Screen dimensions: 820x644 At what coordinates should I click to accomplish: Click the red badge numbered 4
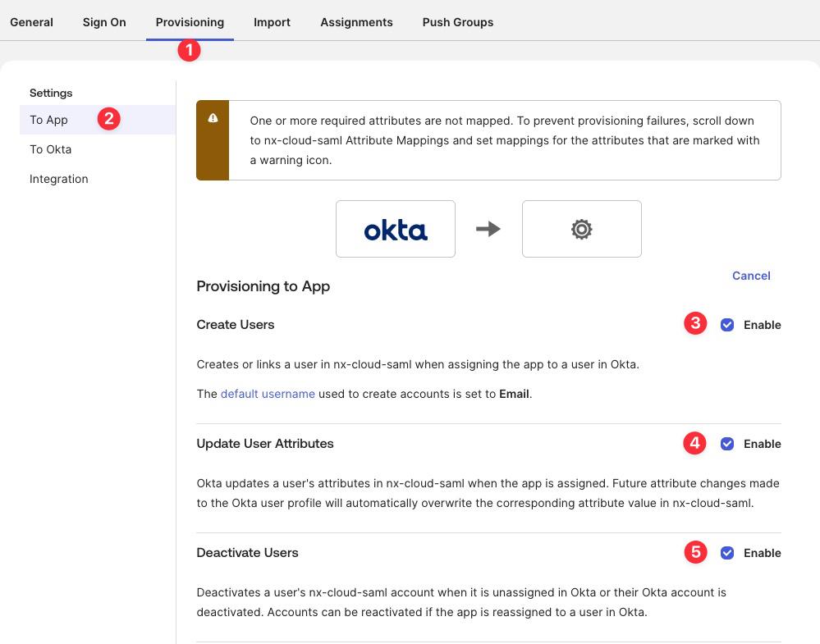point(694,443)
